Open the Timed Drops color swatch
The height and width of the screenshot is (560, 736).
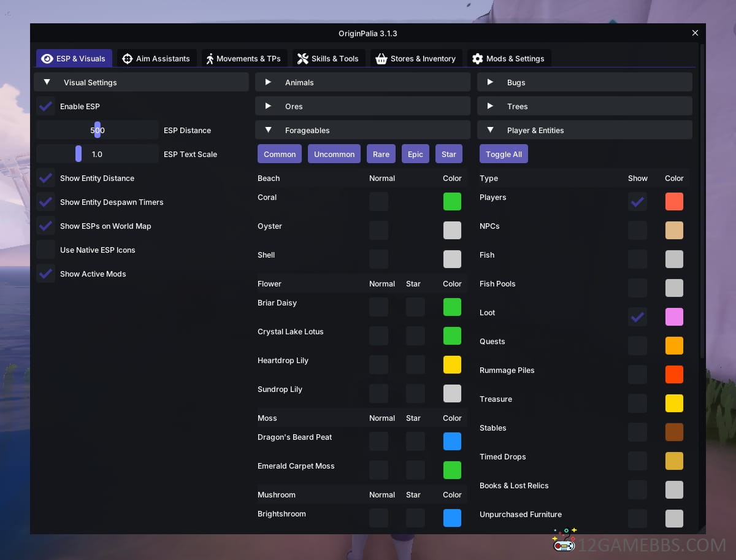coord(674,461)
